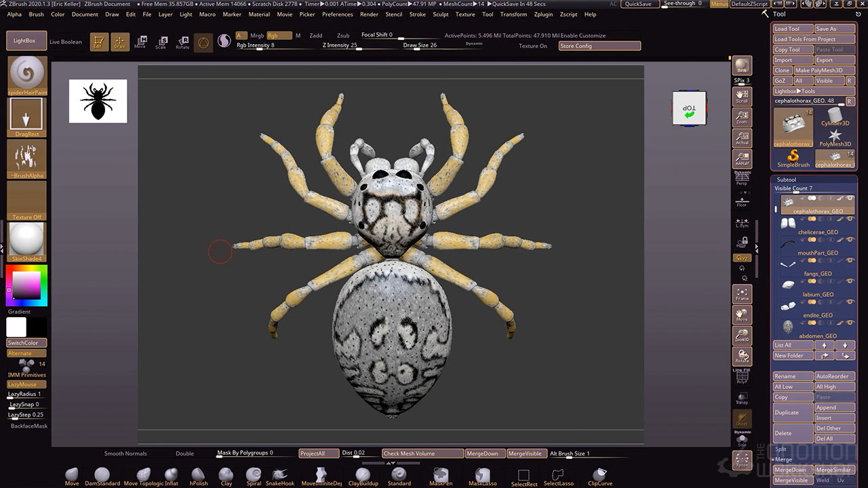Toggle Transp transparency mode
This screenshot has width=868, height=488.
[743, 398]
